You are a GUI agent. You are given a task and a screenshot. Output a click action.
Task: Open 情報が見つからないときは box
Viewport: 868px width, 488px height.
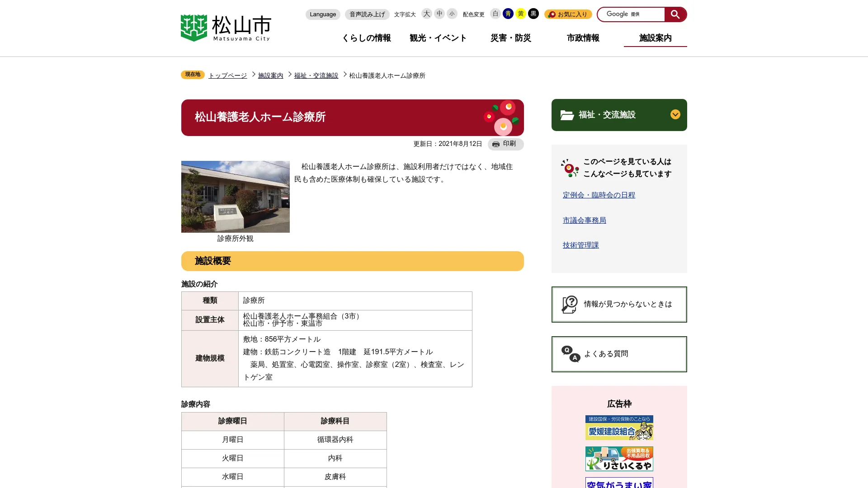619,305
